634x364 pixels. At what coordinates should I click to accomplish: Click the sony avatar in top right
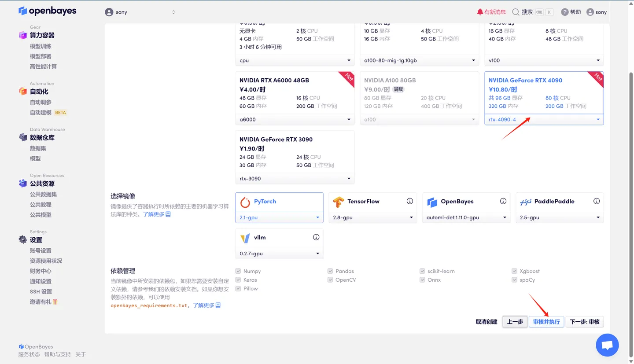[x=590, y=12]
